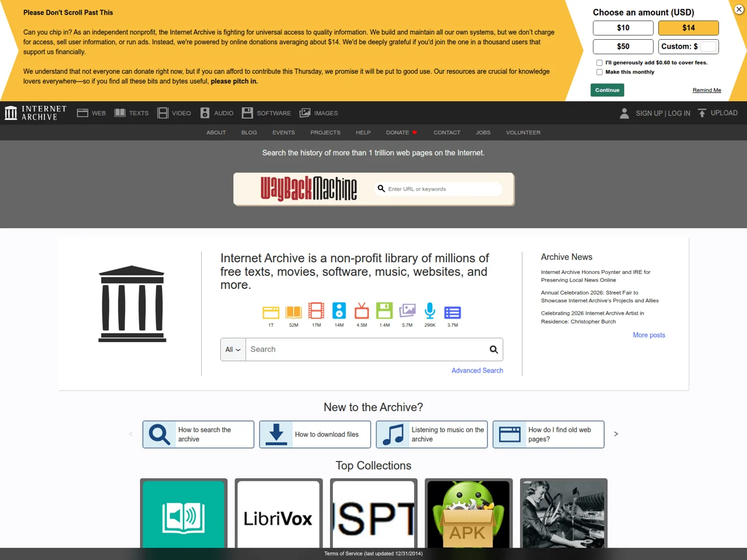The width and height of the screenshot is (747, 560).
Task: Click the blue speaker icon labeled 14M
Action: click(339, 311)
